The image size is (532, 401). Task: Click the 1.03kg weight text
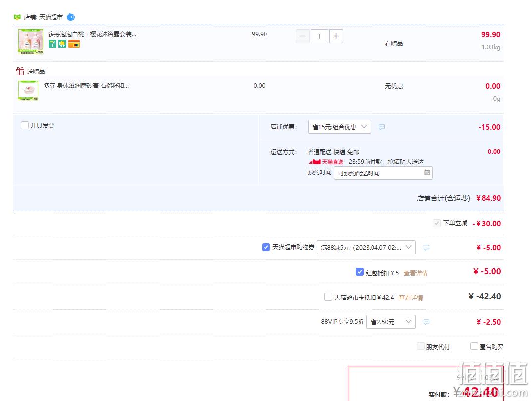click(x=491, y=47)
